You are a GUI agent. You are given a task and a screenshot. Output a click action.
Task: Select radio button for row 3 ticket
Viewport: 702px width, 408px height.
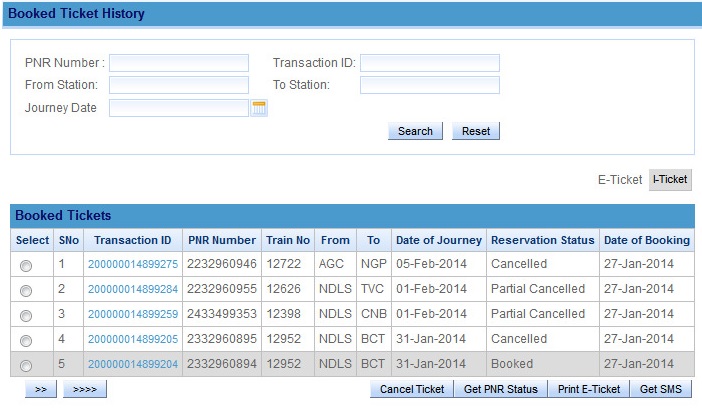coord(26,315)
